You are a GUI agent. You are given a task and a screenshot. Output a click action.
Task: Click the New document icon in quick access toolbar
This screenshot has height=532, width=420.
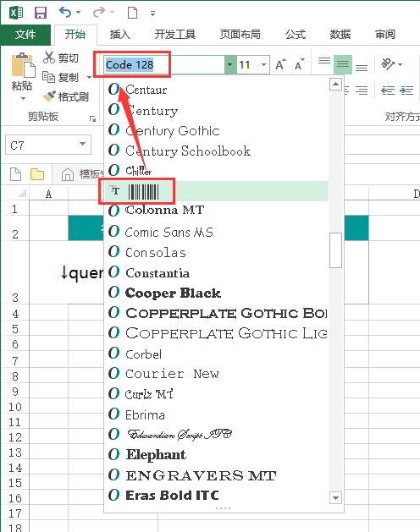[x=132, y=13]
